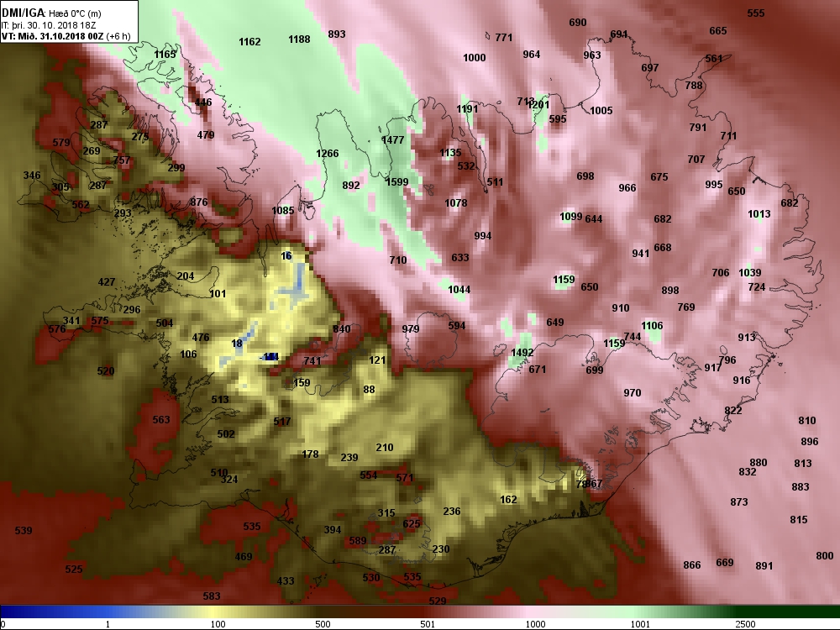Click map value 1477
This screenshot has height=630, width=840.
pos(392,139)
